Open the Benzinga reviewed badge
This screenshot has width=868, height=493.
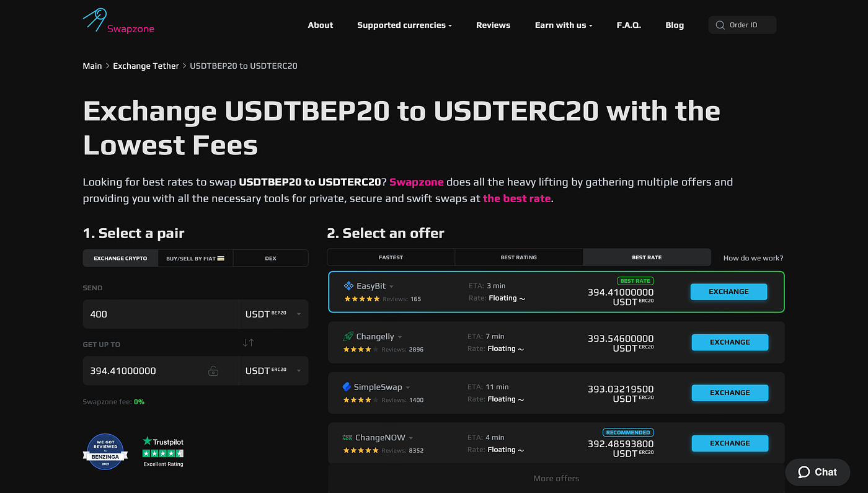point(105,451)
